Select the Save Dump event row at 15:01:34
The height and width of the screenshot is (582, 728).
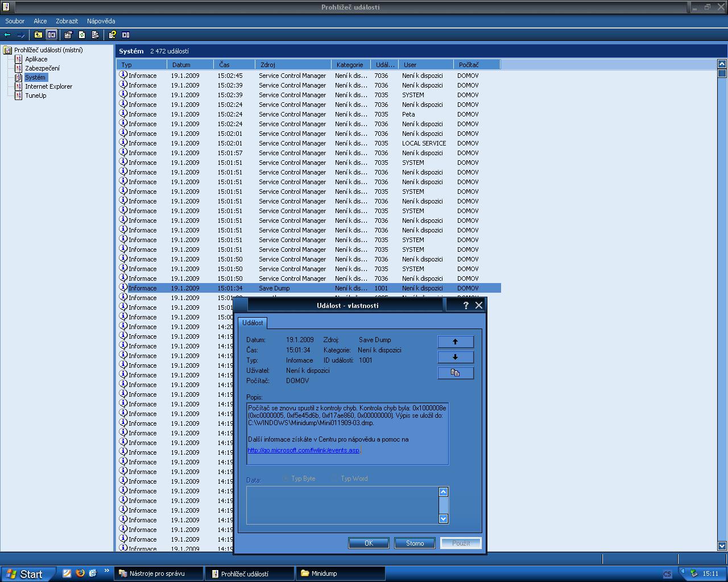pyautogui.click(x=309, y=288)
